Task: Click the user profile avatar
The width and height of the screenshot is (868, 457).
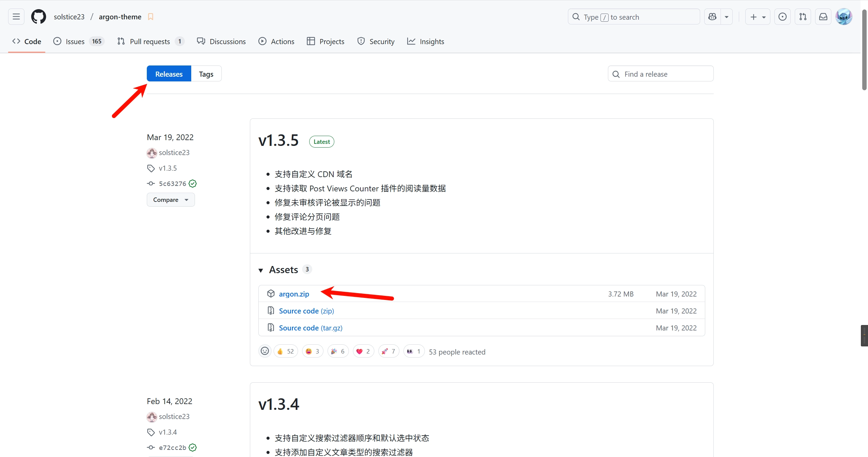Action: coord(844,17)
